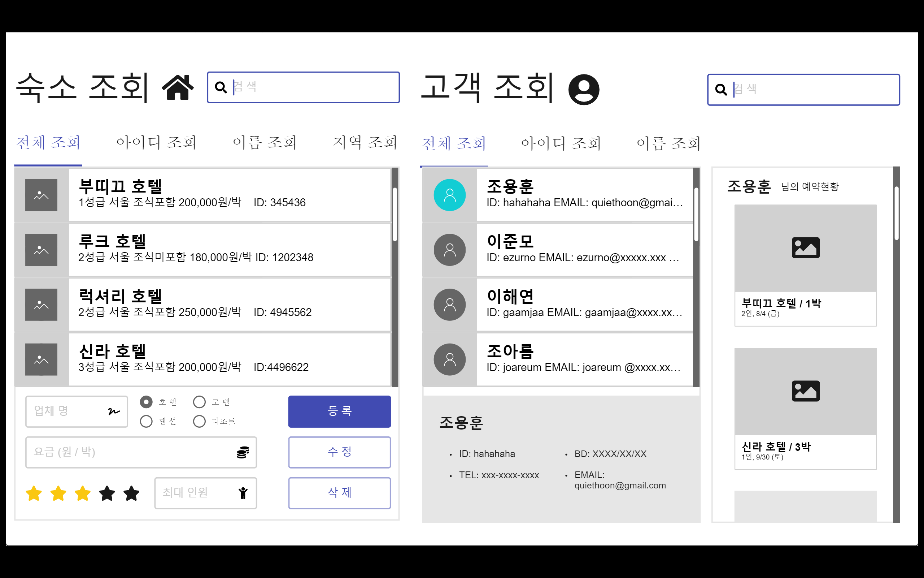Open 지역 조회 tab
The width and height of the screenshot is (924, 578).
pos(365,142)
